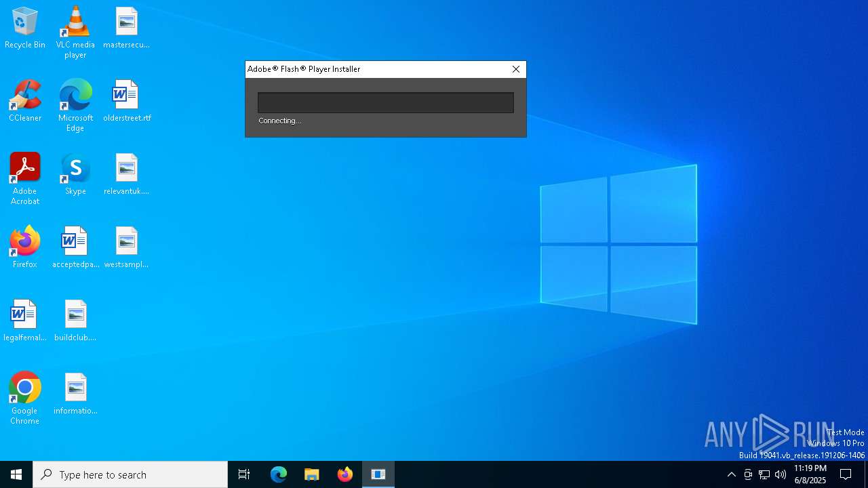Launch Microsoft Edge from the taskbar
The height and width of the screenshot is (488, 868).
pos(279,474)
